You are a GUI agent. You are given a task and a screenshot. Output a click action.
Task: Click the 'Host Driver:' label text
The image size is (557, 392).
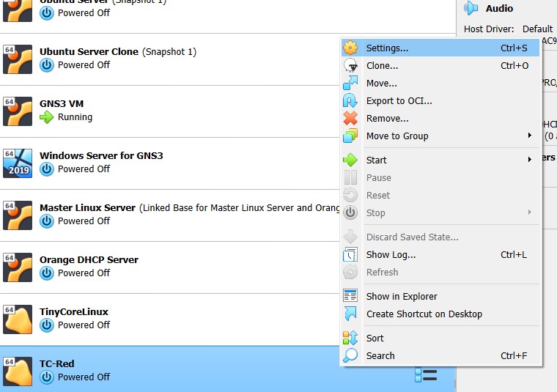point(489,29)
